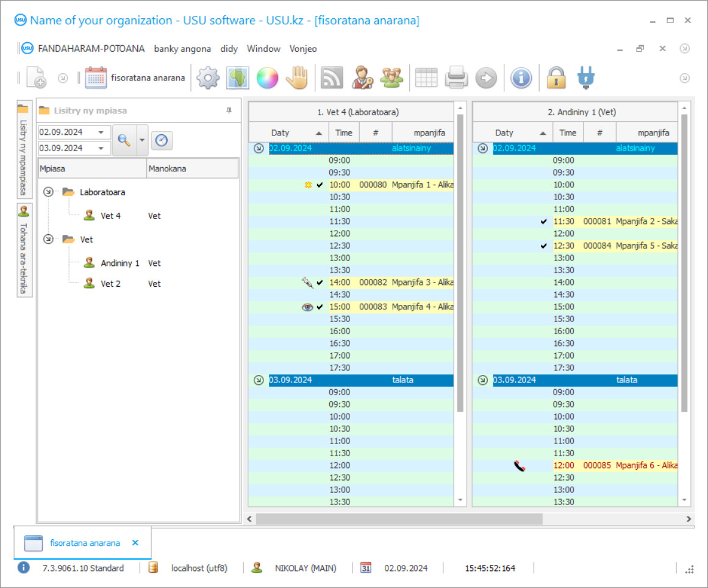Screen dimensions: 708x588
Task: Open the Window menu
Action: tap(263, 49)
